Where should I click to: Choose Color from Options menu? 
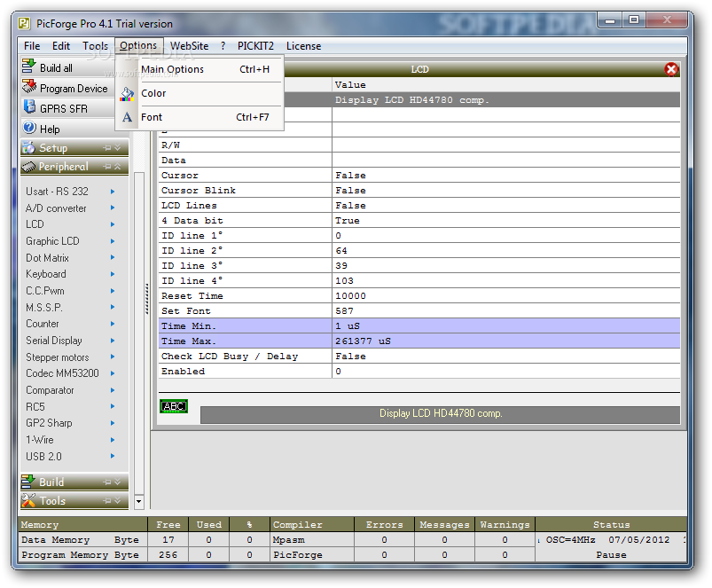click(200, 93)
